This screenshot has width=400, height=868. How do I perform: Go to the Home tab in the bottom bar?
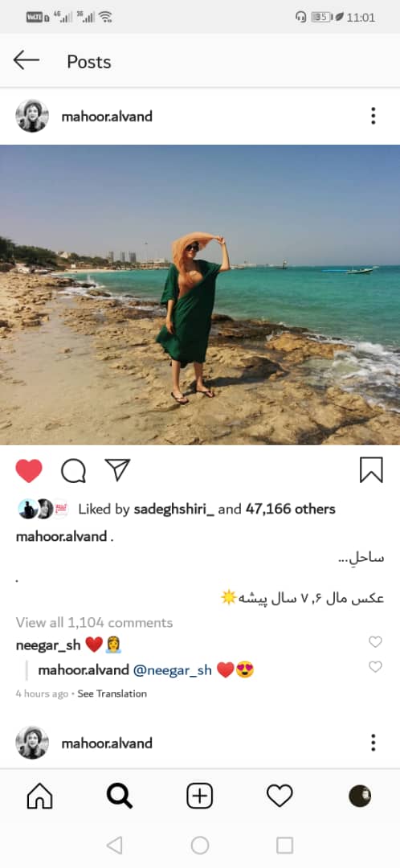coord(40,796)
